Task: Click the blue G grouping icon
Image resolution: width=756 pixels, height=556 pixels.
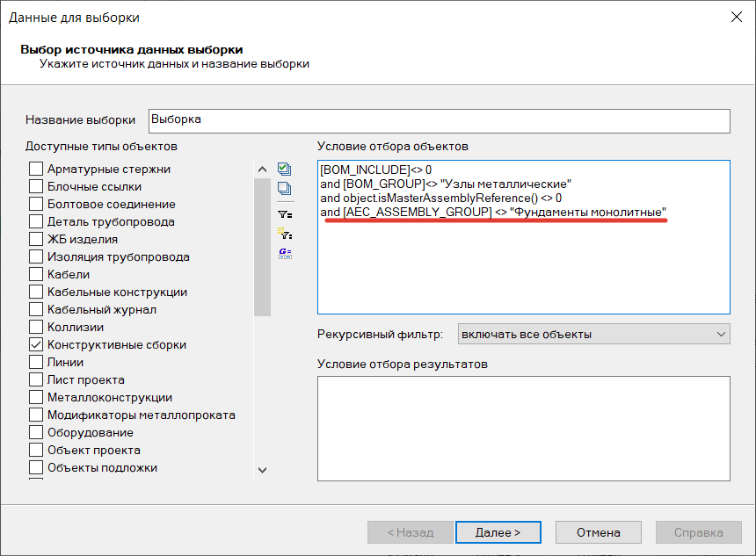Action: [x=284, y=253]
